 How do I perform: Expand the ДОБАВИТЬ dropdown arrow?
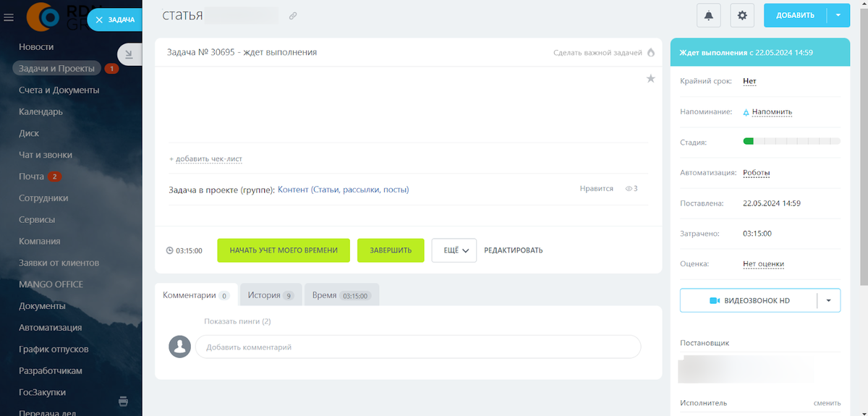click(x=838, y=15)
